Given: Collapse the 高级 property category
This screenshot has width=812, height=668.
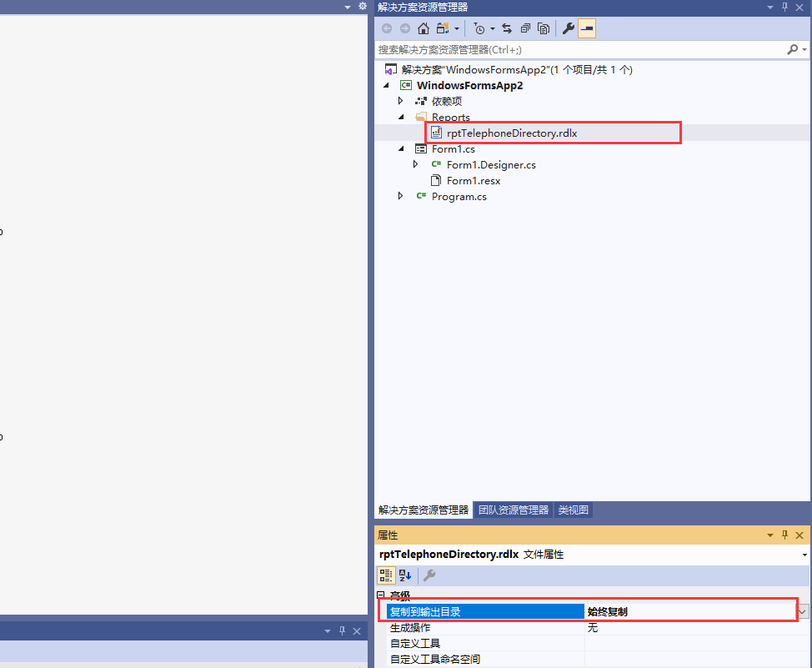Looking at the screenshot, I should pyautogui.click(x=381, y=595).
